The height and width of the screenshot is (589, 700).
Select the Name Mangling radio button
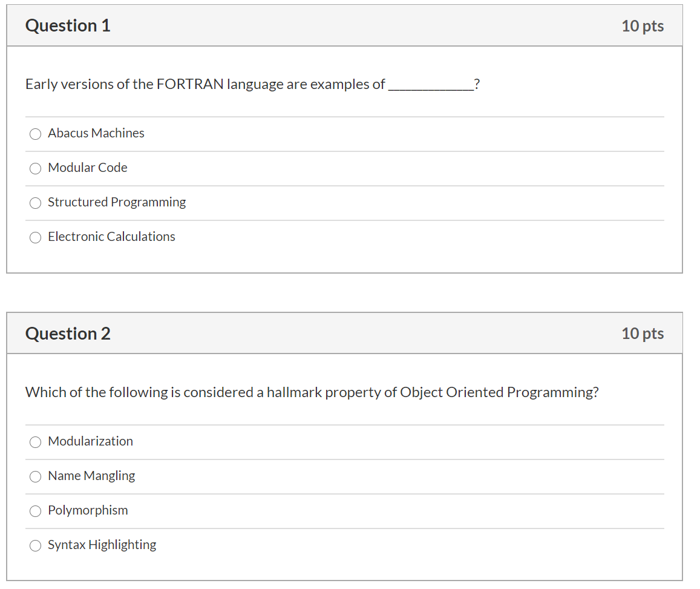pyautogui.click(x=35, y=476)
